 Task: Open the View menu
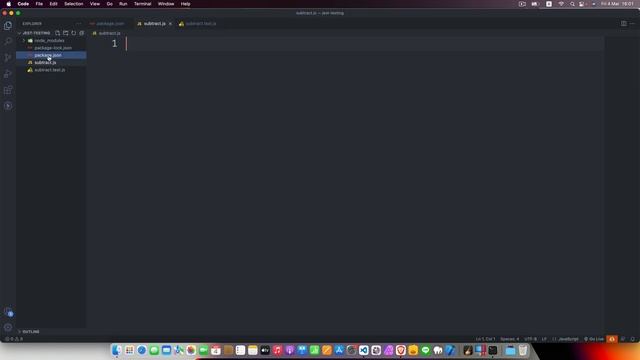tap(95, 4)
